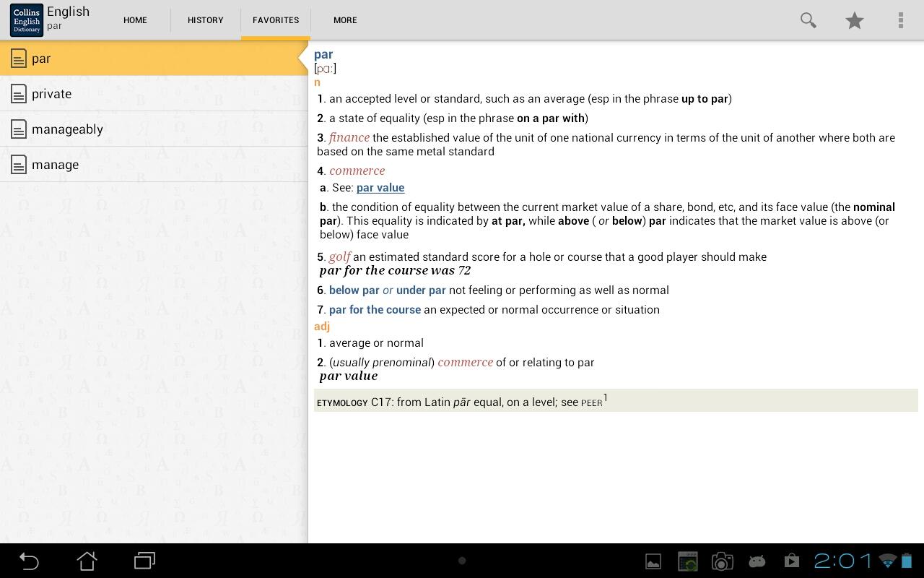Toggle the star favorite icon
The width and height of the screenshot is (924, 578).
[854, 20]
